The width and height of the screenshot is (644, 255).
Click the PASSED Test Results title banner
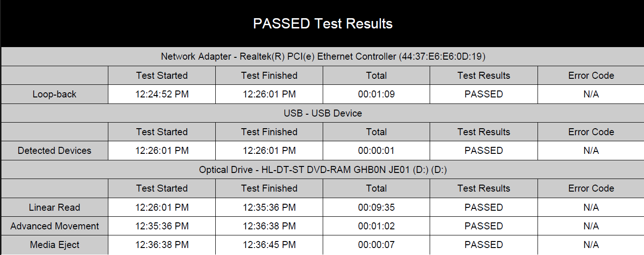(323, 24)
